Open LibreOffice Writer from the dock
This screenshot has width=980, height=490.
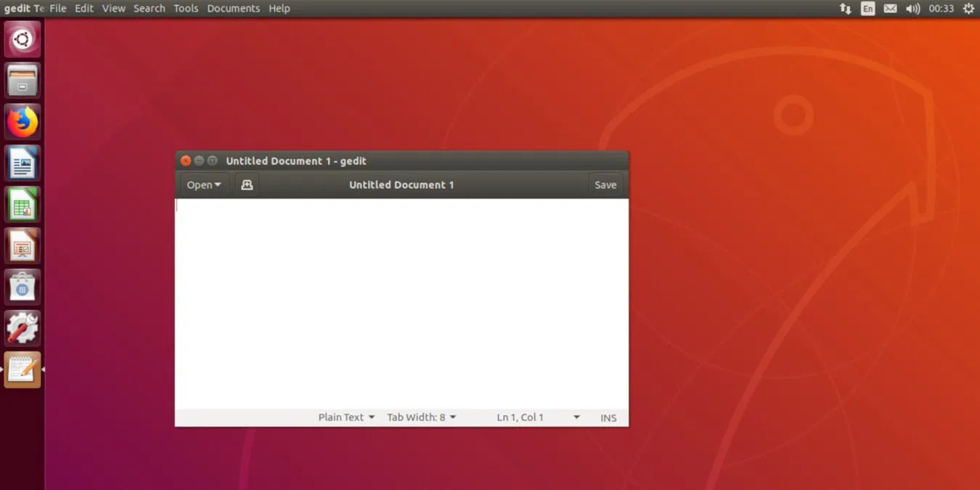pyautogui.click(x=22, y=163)
